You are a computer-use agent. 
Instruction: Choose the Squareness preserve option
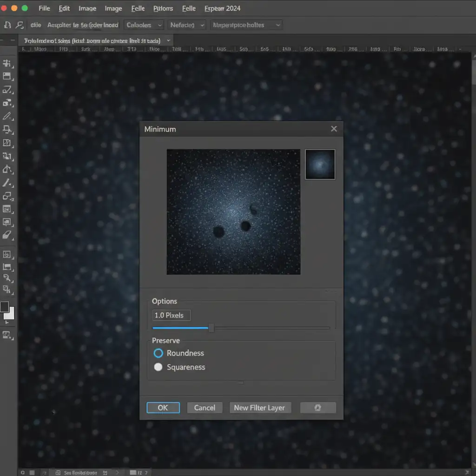(158, 367)
